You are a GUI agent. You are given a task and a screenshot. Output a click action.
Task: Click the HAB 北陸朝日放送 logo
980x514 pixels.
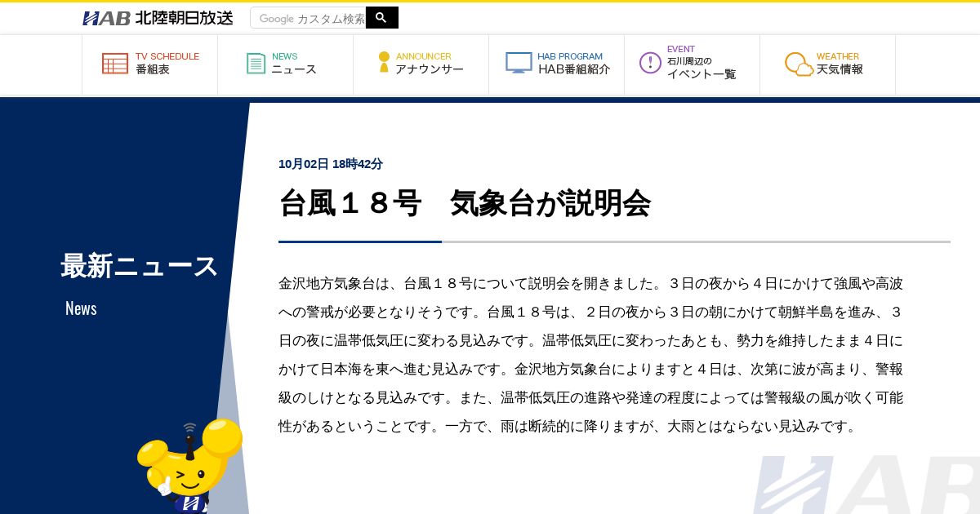pos(158,18)
